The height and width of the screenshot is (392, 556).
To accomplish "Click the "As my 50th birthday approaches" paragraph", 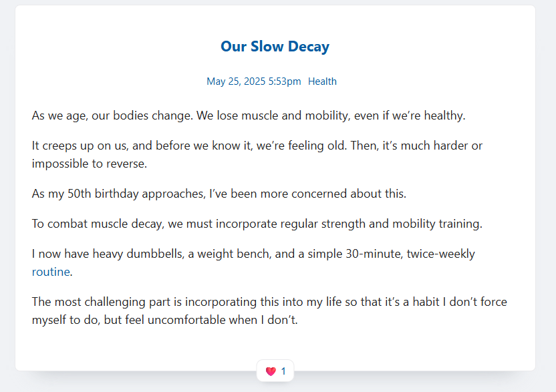I will [x=219, y=194].
